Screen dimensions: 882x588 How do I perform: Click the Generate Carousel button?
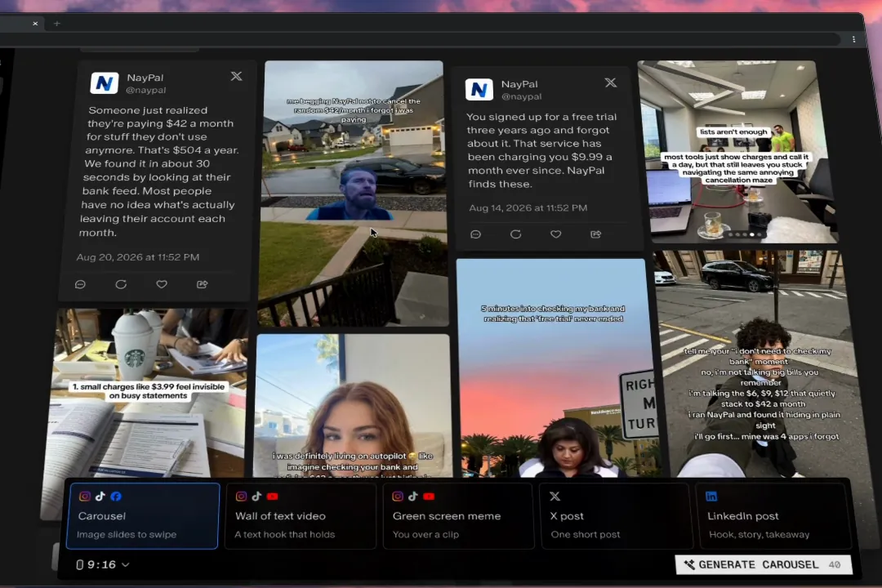pyautogui.click(x=764, y=565)
